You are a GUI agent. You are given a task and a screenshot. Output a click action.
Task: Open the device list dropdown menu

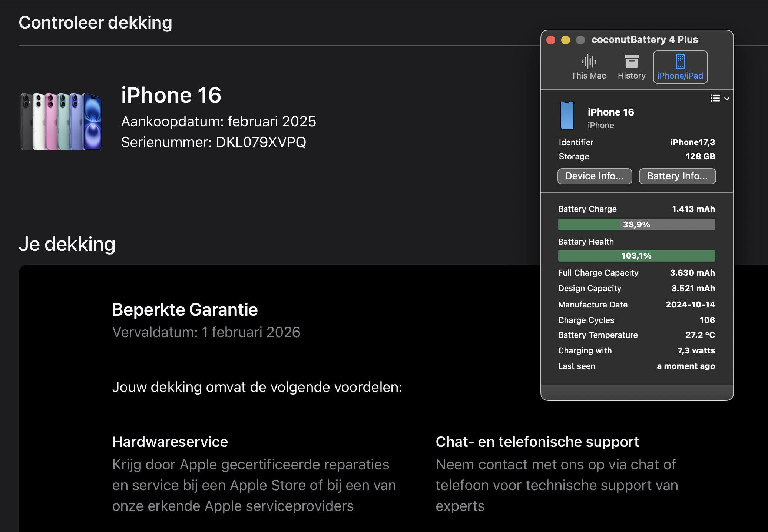pyautogui.click(x=720, y=98)
